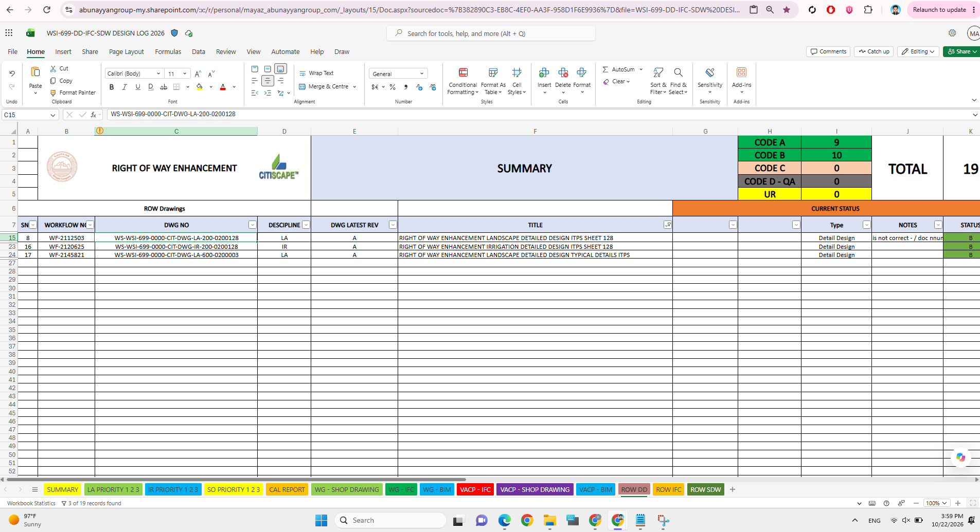Click the Sensitivity label icon
The width and height of the screenshot is (980, 532).
click(710, 72)
